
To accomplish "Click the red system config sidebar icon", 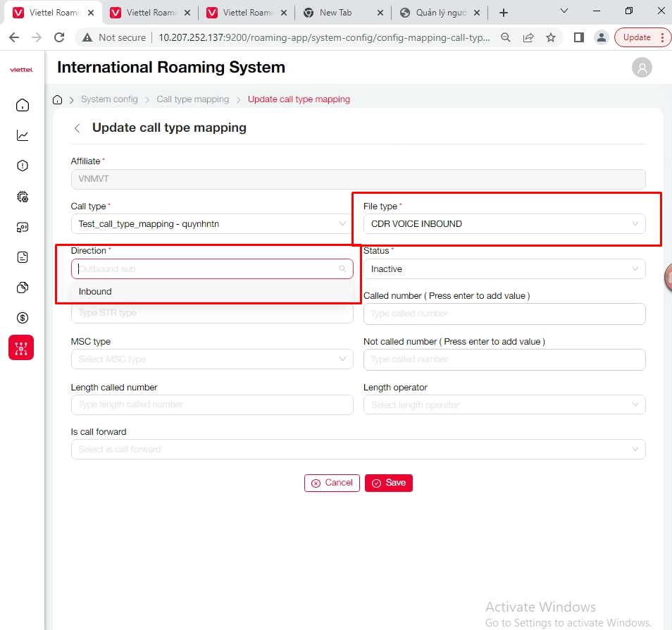I will pos(21,348).
